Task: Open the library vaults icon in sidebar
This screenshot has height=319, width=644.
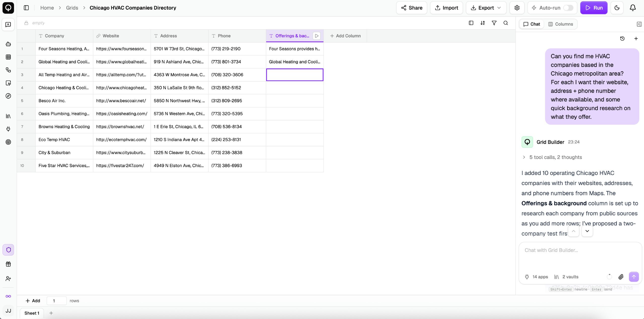Action: point(8,116)
